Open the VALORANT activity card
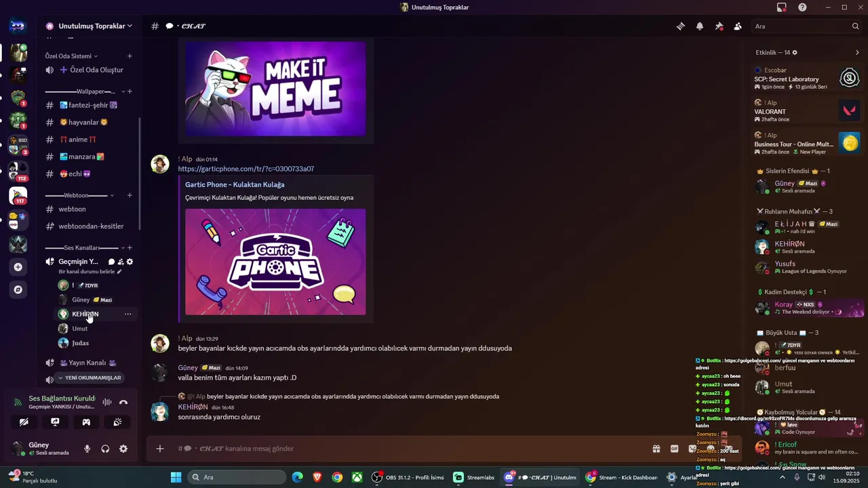 [808, 111]
